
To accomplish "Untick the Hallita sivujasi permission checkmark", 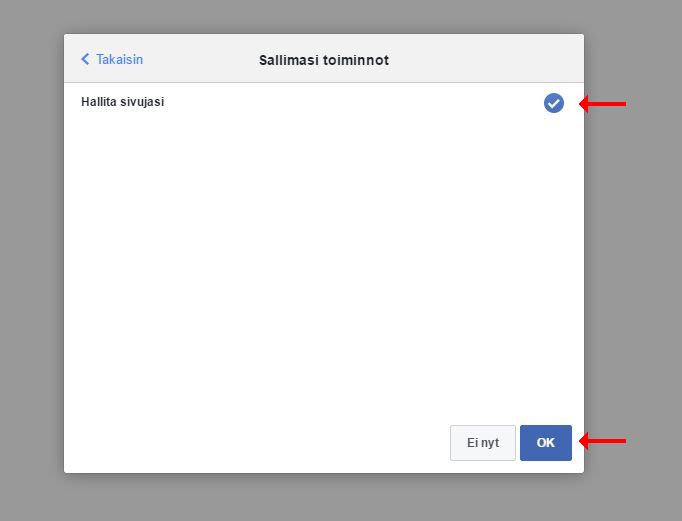I will click(554, 103).
